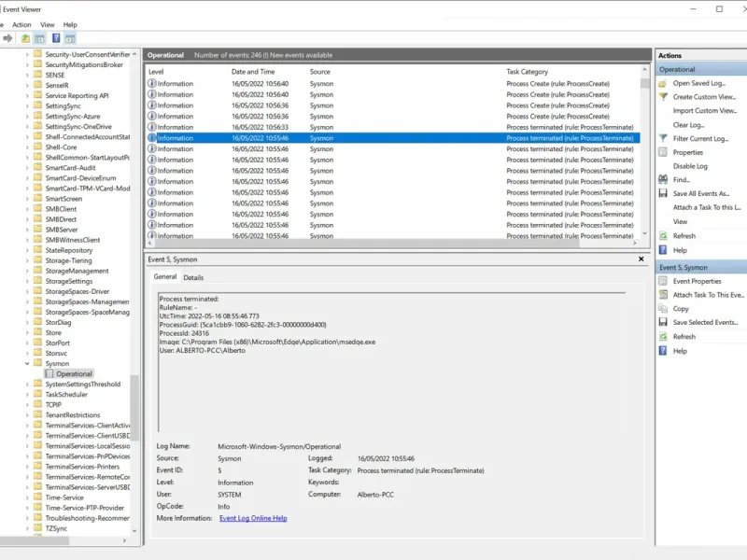747x560 pixels.
Task: Open the Event Log Online Help link
Action: tap(253, 518)
